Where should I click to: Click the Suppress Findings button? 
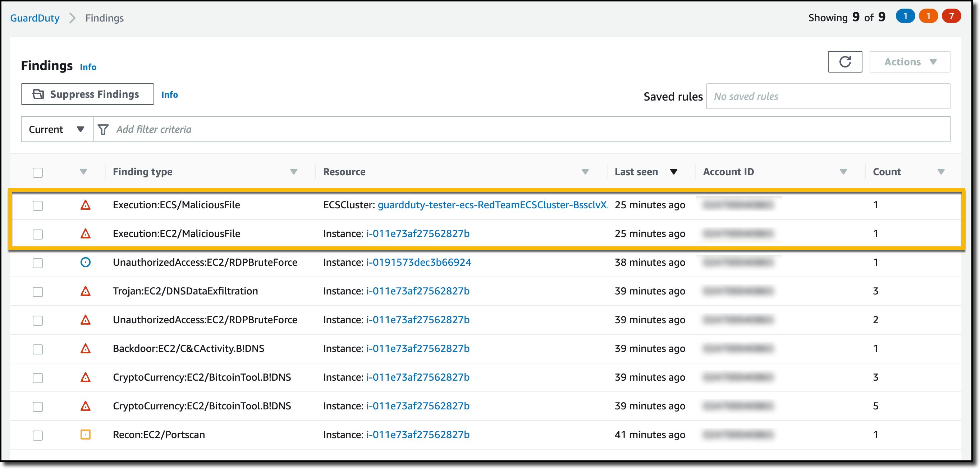(87, 94)
